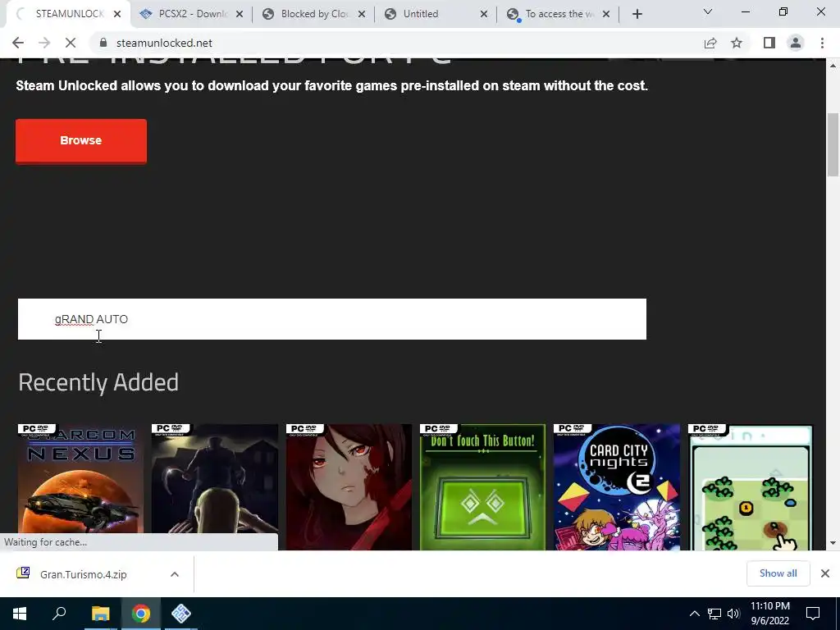The height and width of the screenshot is (630, 840).
Task: Open the side panel
Action: (x=769, y=43)
